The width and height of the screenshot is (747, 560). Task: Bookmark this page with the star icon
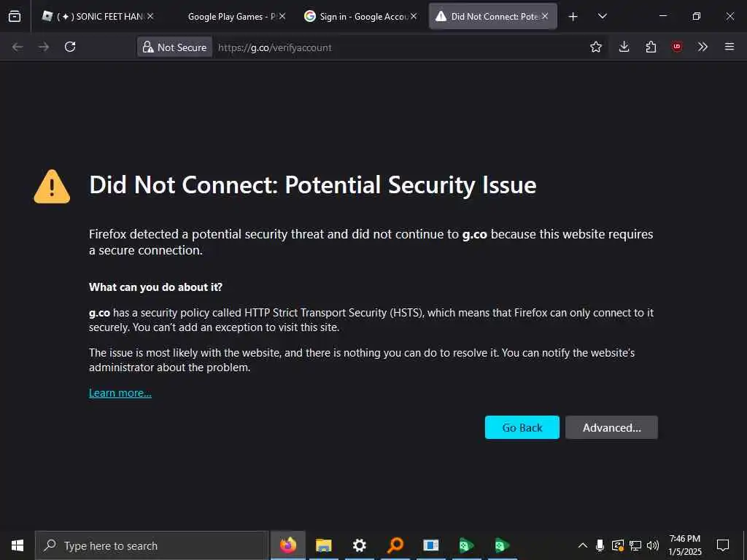coord(596,47)
